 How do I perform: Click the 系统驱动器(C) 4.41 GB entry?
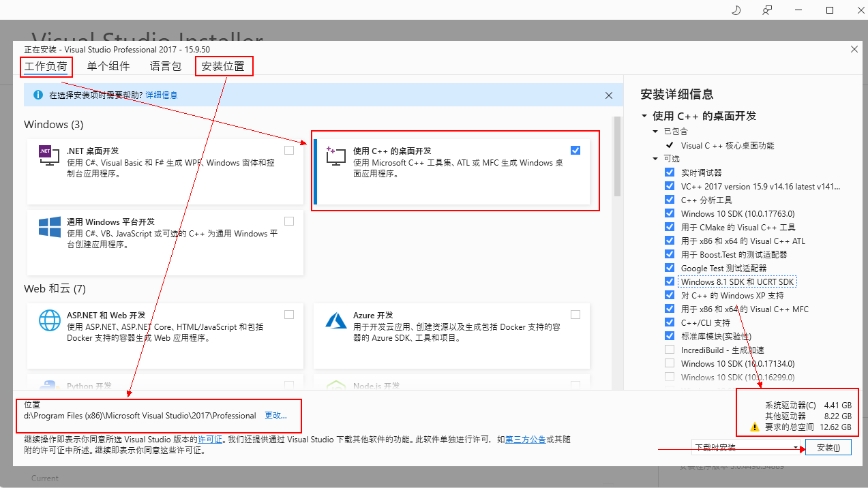808,405
